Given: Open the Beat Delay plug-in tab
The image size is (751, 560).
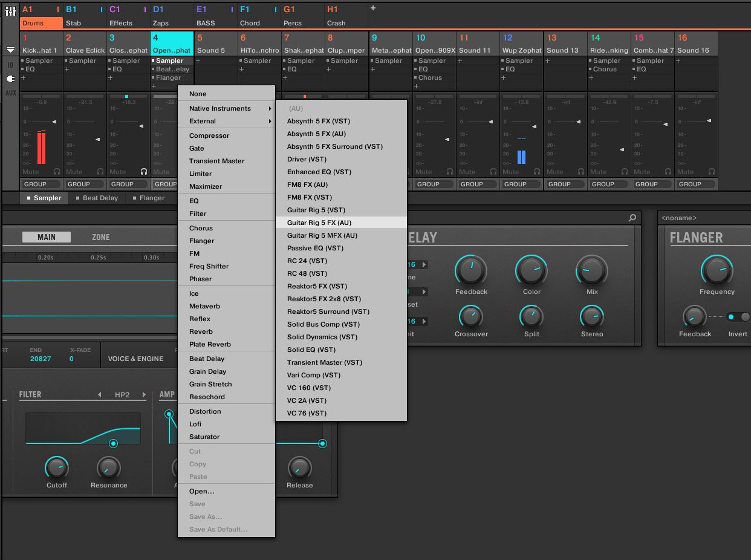Looking at the screenshot, I should point(96,198).
